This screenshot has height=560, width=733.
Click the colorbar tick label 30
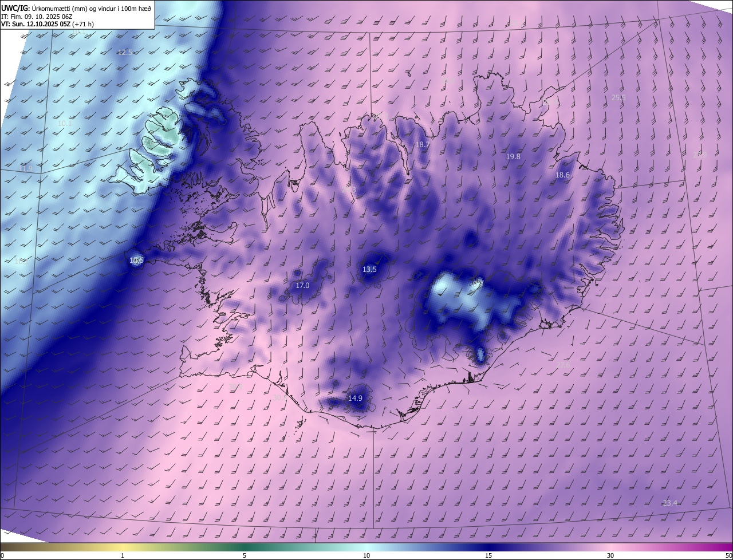click(x=610, y=555)
